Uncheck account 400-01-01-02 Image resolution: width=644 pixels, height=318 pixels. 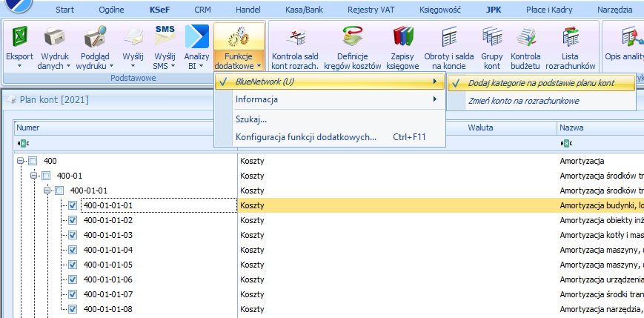[x=73, y=220]
